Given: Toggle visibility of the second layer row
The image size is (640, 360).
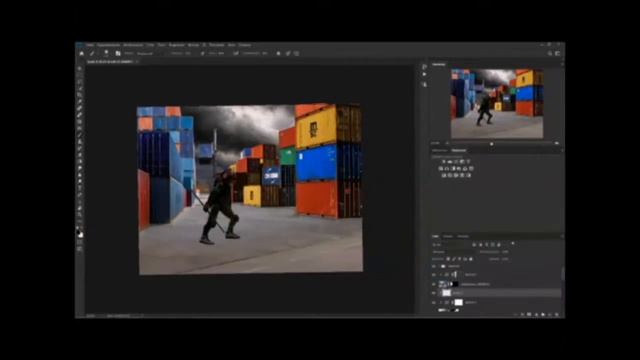Looking at the screenshot, I should [x=434, y=275].
